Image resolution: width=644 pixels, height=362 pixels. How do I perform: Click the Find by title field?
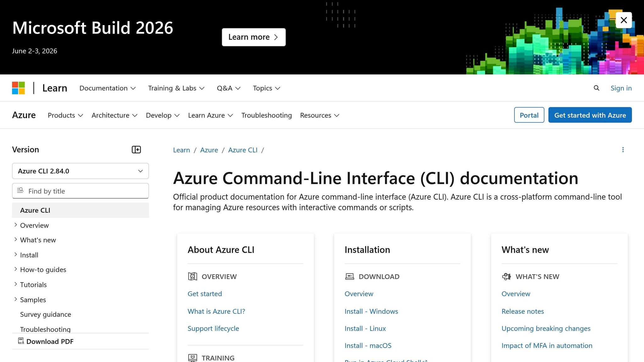(x=80, y=191)
